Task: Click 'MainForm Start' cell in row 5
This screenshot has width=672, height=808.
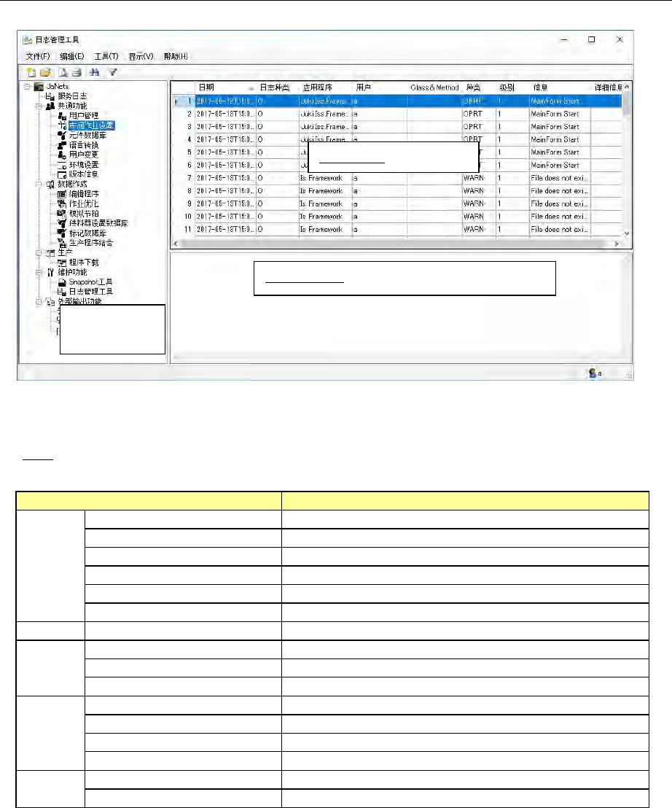Action: tap(560, 152)
